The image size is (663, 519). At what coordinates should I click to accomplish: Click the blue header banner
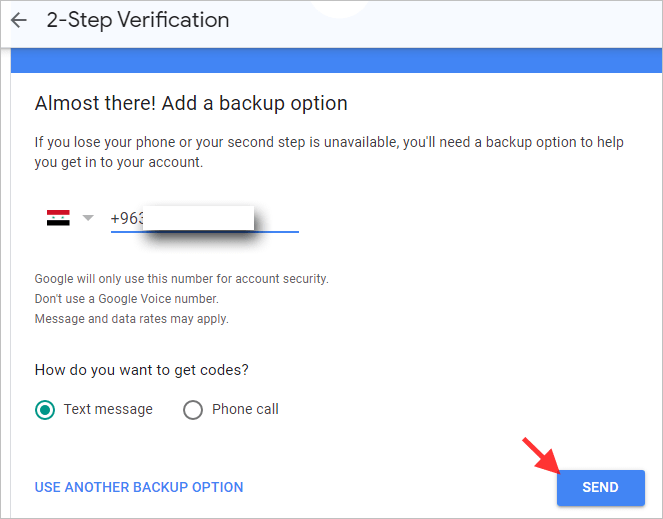pyautogui.click(x=336, y=60)
